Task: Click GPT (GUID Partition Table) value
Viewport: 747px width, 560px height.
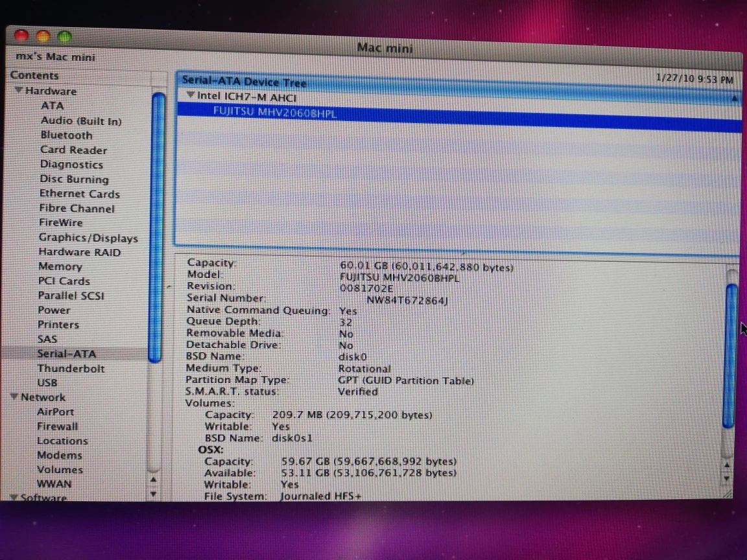Action: point(406,380)
